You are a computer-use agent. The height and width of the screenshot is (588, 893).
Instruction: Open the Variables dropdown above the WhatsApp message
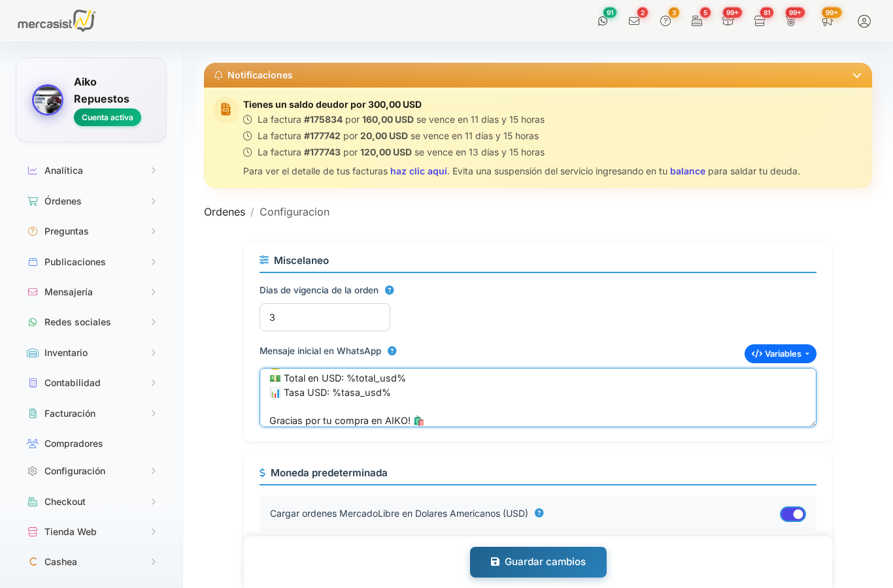pos(780,353)
